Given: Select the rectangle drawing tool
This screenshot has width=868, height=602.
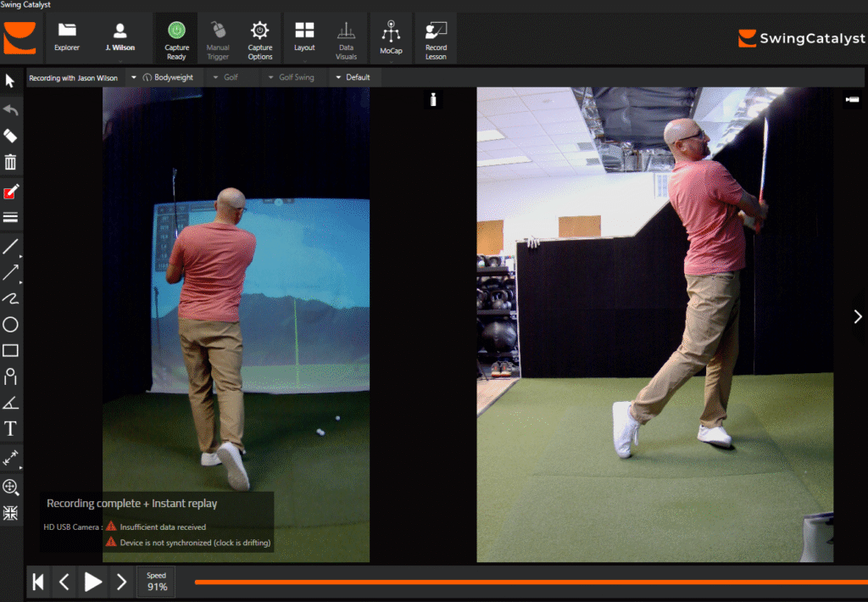Looking at the screenshot, I should 10,350.
